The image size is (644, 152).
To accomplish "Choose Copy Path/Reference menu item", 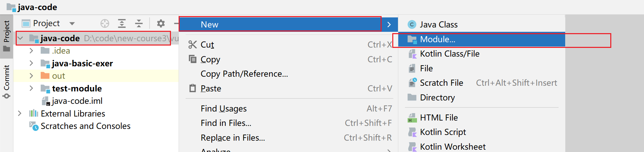I will point(244,74).
